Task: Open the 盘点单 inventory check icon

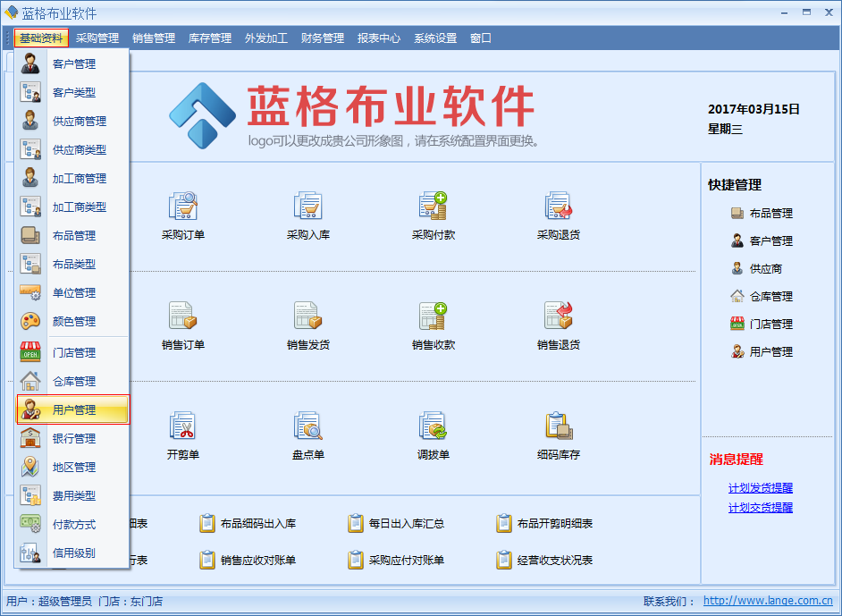Action: 308,427
